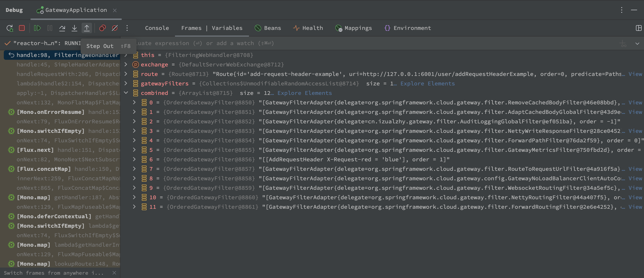
Task: Click the Rerun GatewayApplication icon
Action: click(x=10, y=28)
